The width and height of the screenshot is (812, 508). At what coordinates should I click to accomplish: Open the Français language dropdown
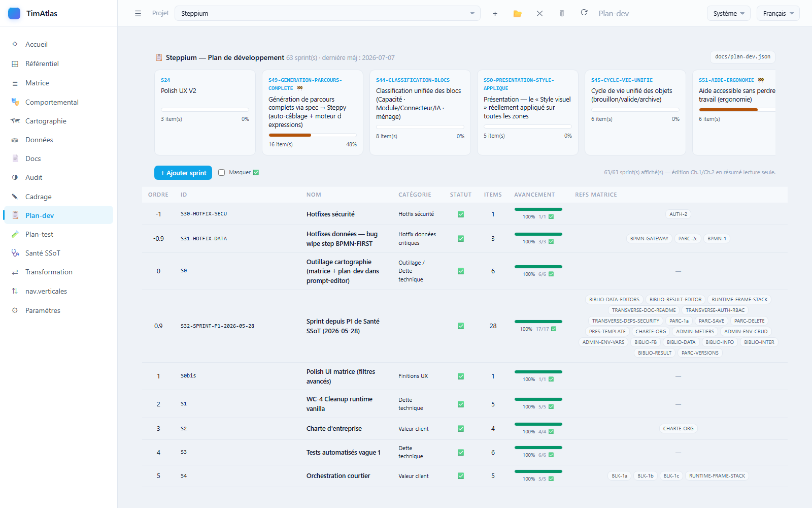point(778,14)
